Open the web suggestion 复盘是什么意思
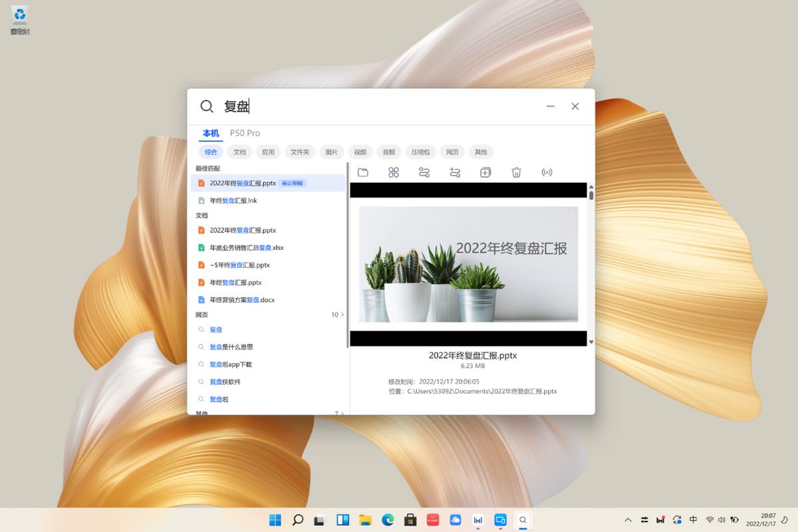This screenshot has height=532, width=798. click(x=229, y=346)
